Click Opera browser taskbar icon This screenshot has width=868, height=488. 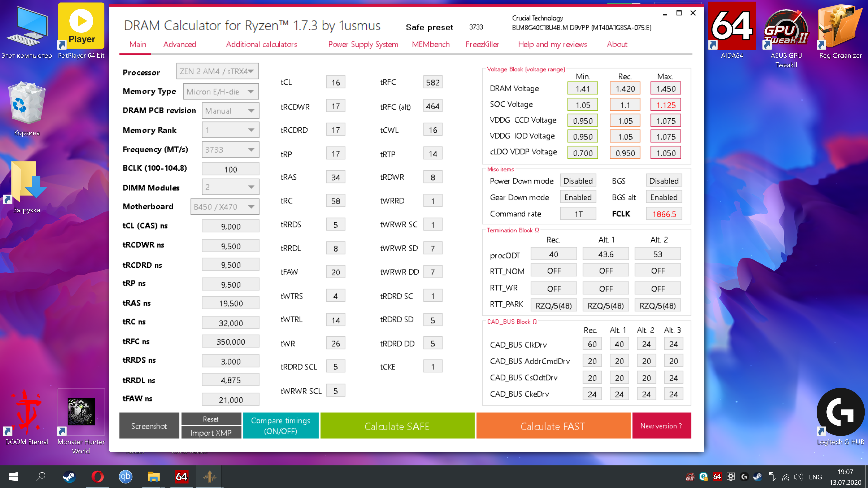coord(97,476)
